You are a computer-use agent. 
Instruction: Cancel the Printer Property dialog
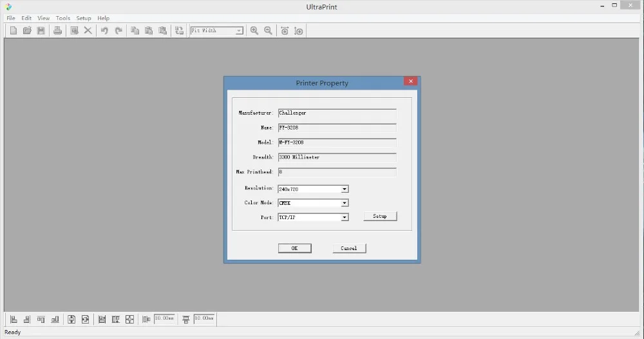(349, 248)
